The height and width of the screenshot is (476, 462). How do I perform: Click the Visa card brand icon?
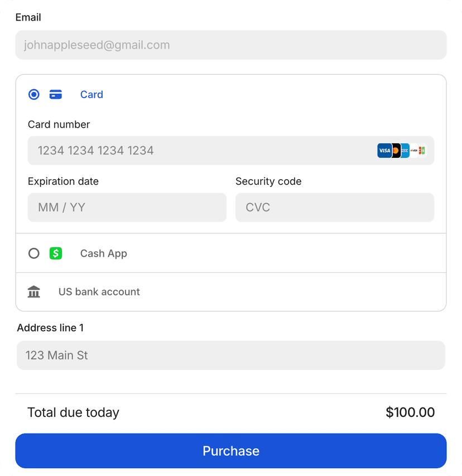[384, 151]
